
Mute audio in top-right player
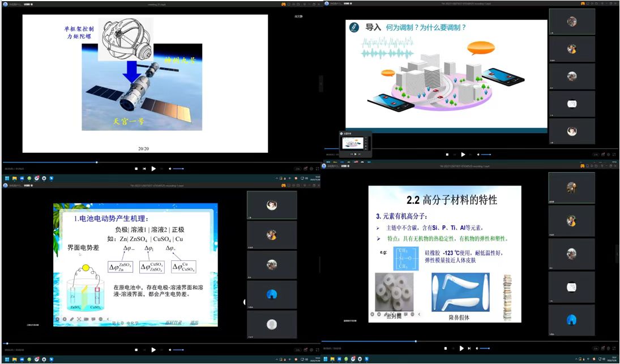(479, 155)
